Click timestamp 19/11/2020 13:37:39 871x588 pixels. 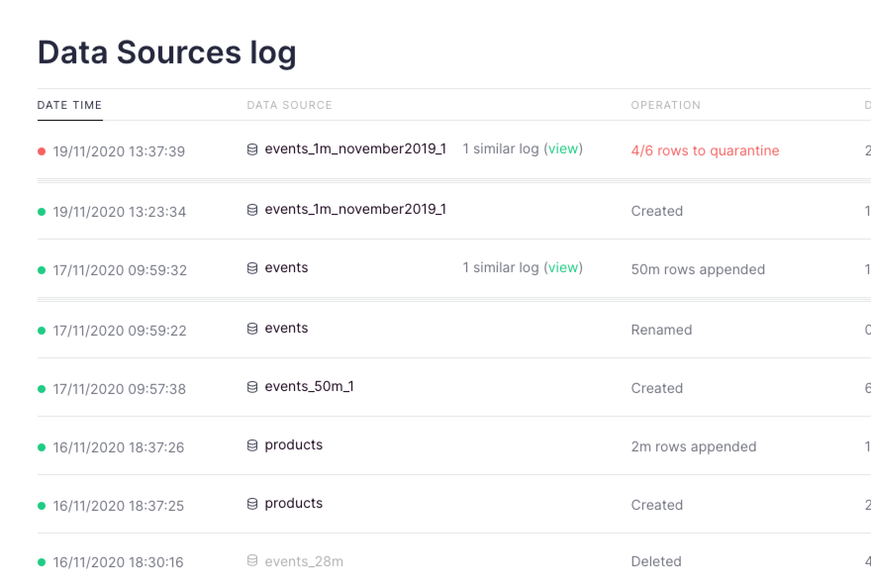[x=119, y=151]
